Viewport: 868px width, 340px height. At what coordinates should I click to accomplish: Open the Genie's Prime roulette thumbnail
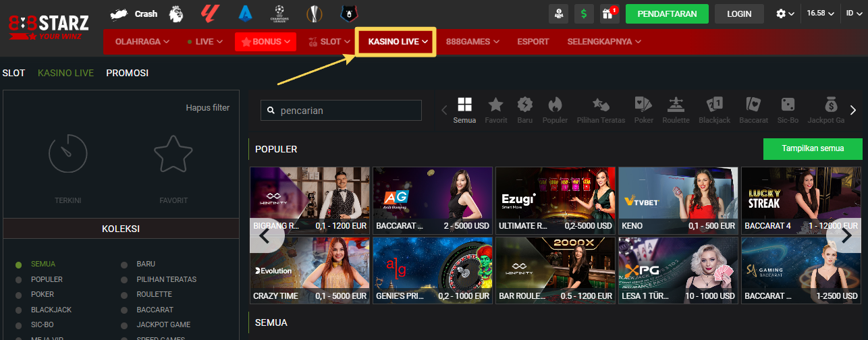(433, 271)
